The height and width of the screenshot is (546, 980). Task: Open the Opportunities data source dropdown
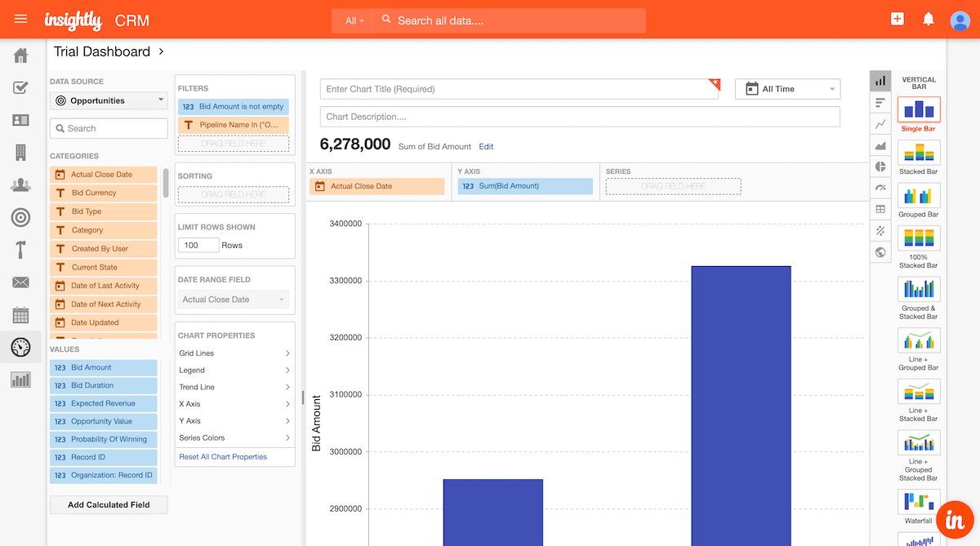(109, 101)
